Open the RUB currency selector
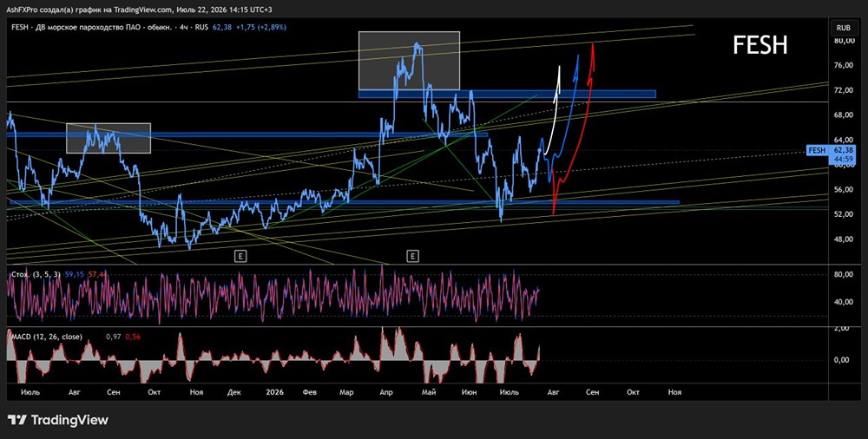Viewport: 868px width, 439px height. pos(843,27)
